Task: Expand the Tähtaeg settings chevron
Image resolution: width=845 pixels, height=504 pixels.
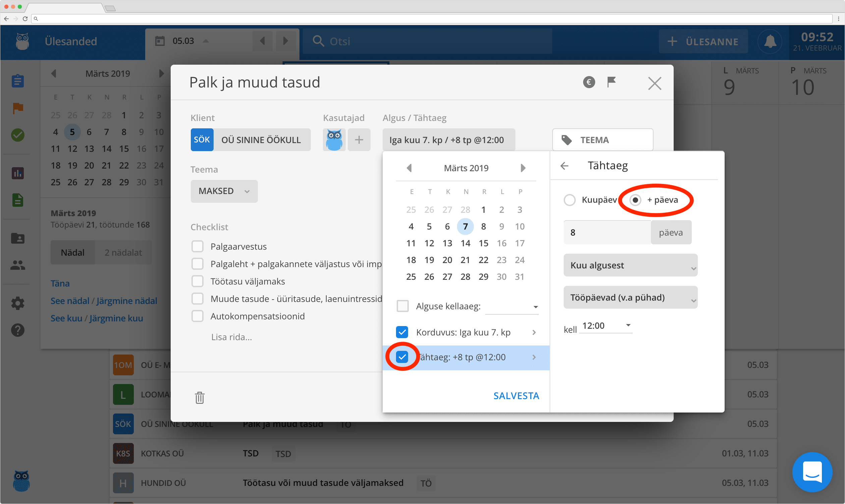Action: point(534,357)
